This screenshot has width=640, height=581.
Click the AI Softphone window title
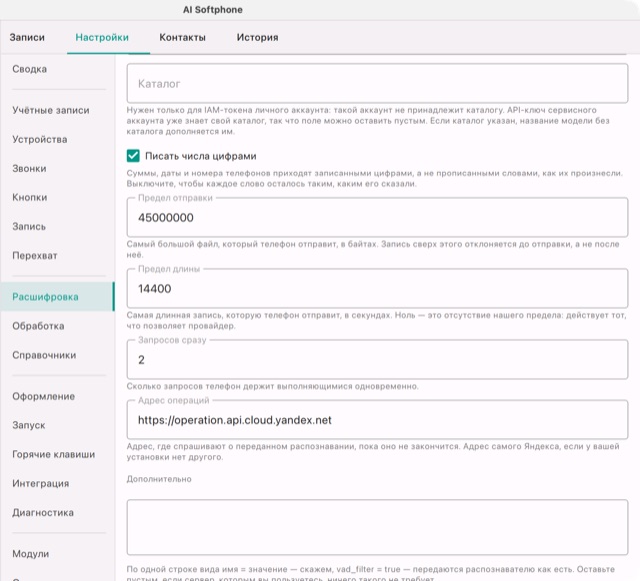213,10
